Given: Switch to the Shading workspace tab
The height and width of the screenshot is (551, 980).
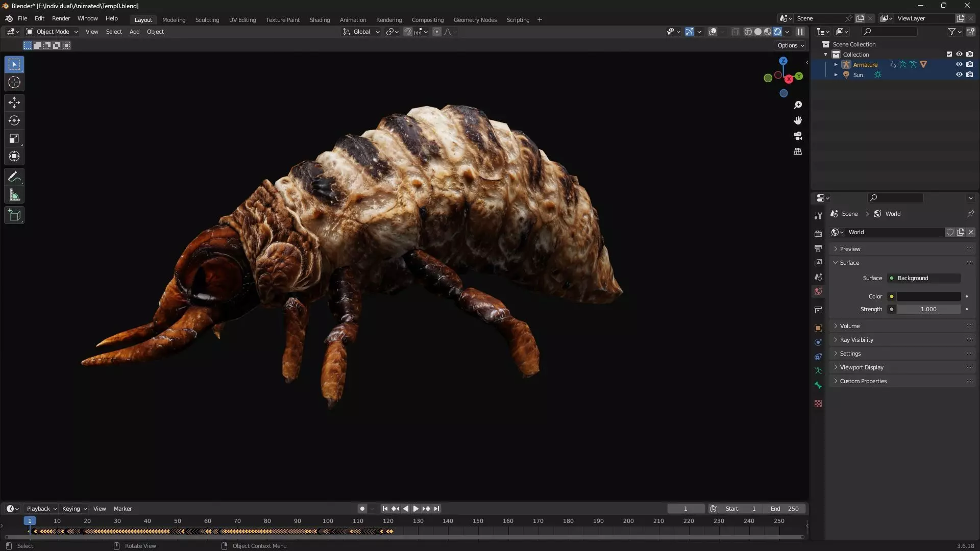Looking at the screenshot, I should pos(320,20).
